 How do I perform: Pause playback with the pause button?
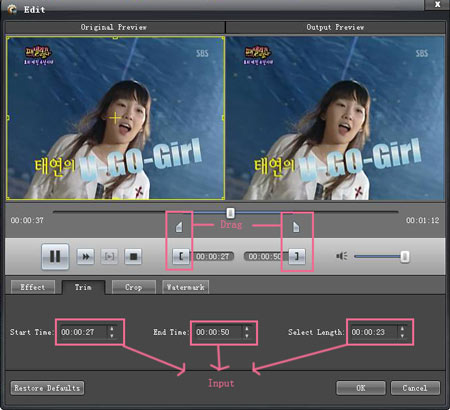click(55, 256)
